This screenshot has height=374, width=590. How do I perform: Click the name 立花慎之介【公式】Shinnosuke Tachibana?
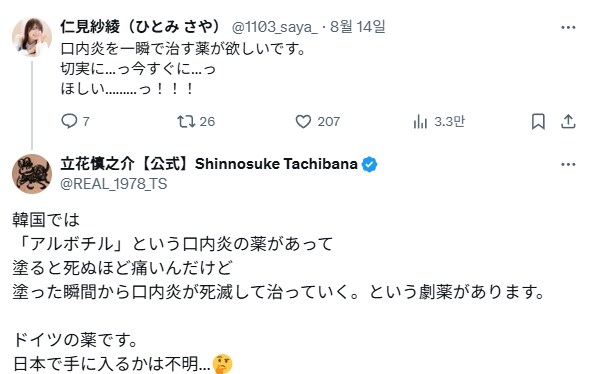point(209,164)
